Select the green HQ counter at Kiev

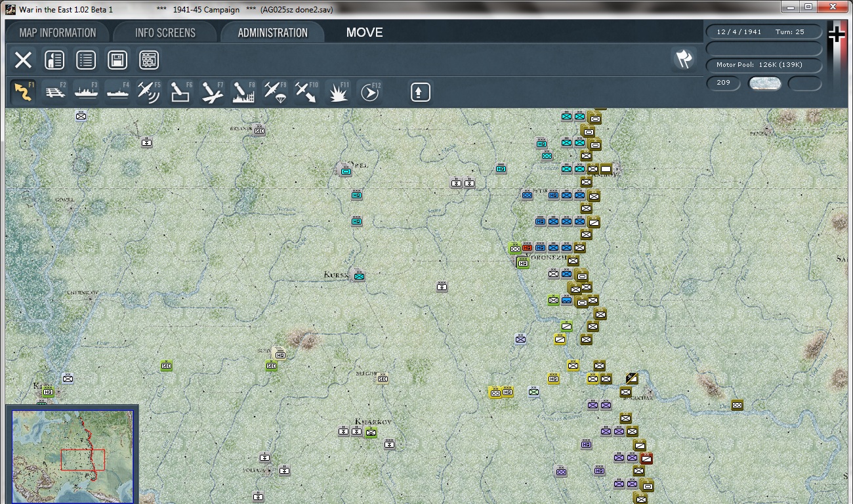[48, 392]
